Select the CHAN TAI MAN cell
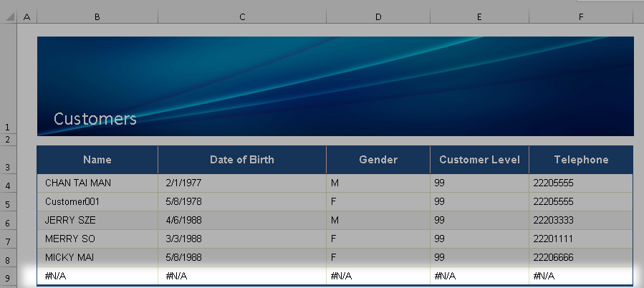This screenshot has width=644, height=288. point(78,183)
